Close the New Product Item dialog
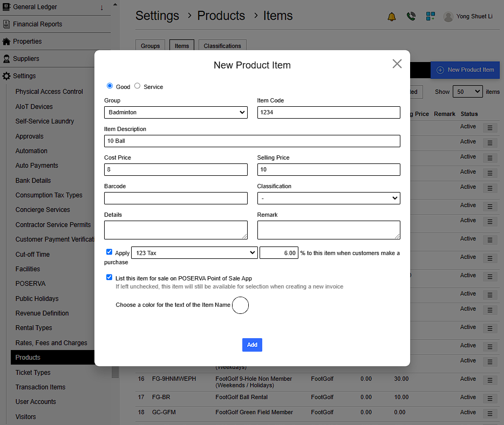Viewport: 504px width, 425px height. click(397, 64)
